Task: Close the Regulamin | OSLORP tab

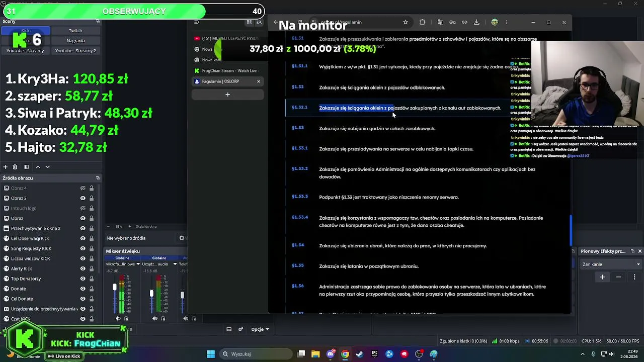Action: [259, 81]
